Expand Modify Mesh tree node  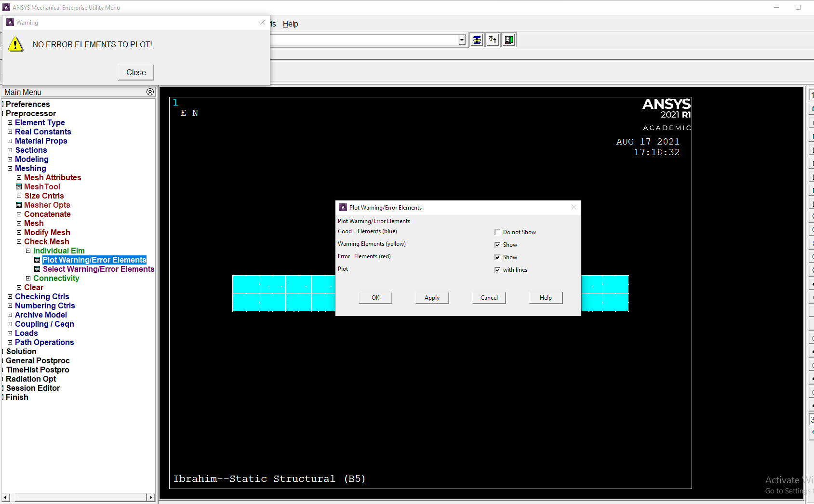tap(19, 233)
